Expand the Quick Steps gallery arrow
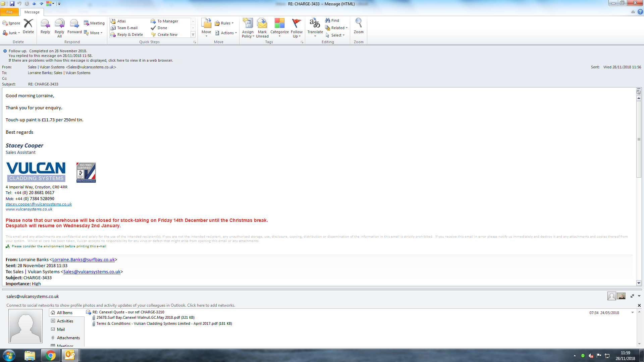This screenshot has width=644, height=362. pyautogui.click(x=193, y=35)
